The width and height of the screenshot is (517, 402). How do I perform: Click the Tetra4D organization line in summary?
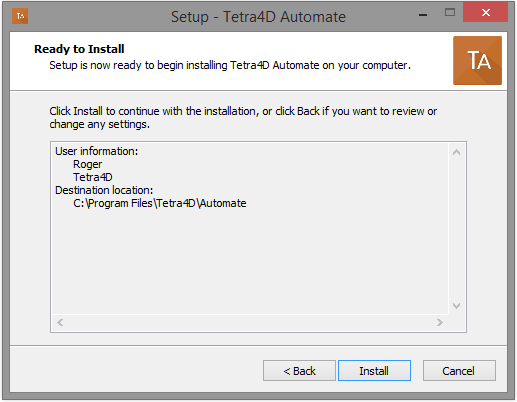point(93,177)
